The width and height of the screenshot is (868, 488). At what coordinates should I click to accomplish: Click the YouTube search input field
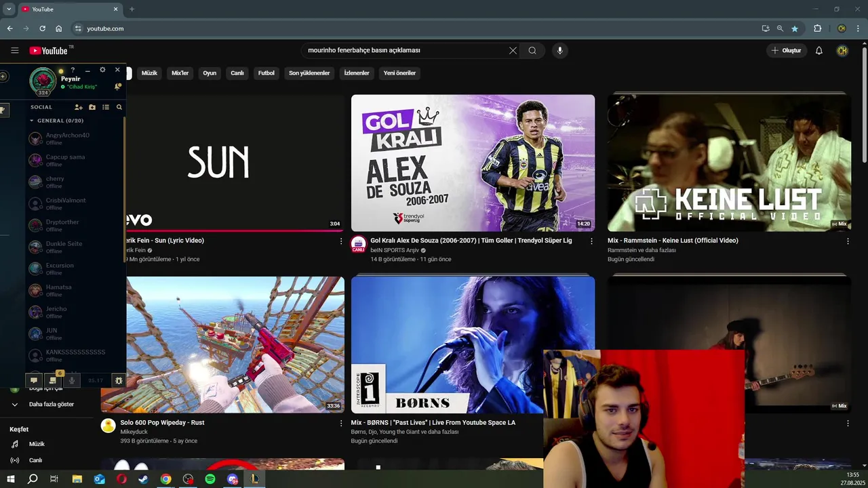point(407,50)
